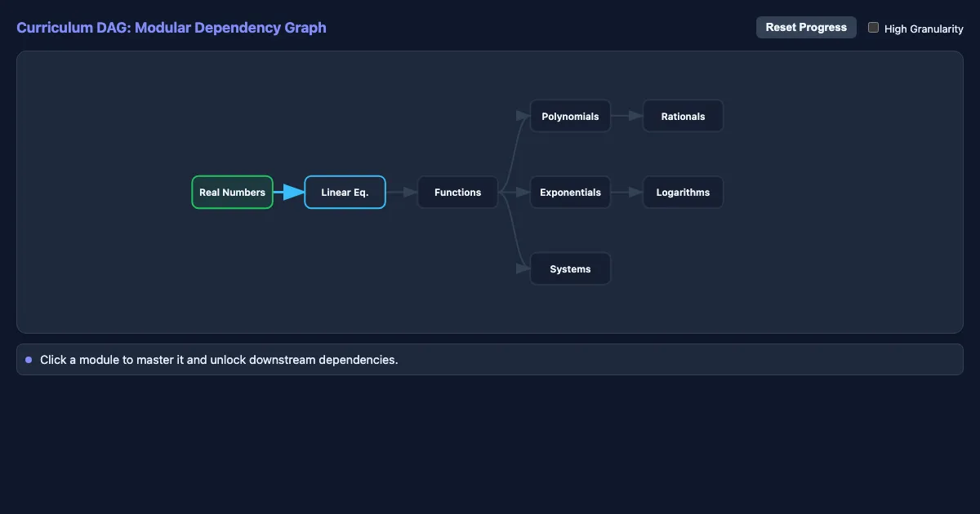Select the Rationals module node
The image size is (980, 514).
pyautogui.click(x=683, y=117)
